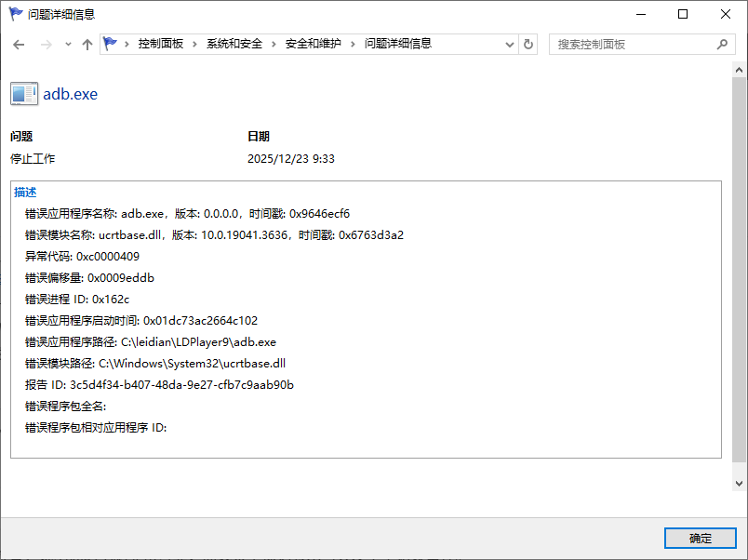Click the vertical scrollbar on the right edge
748x560 pixels.
point(741,279)
